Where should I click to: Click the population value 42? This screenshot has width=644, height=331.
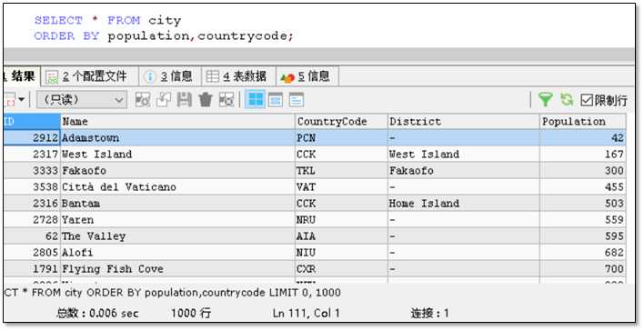[x=582, y=137]
